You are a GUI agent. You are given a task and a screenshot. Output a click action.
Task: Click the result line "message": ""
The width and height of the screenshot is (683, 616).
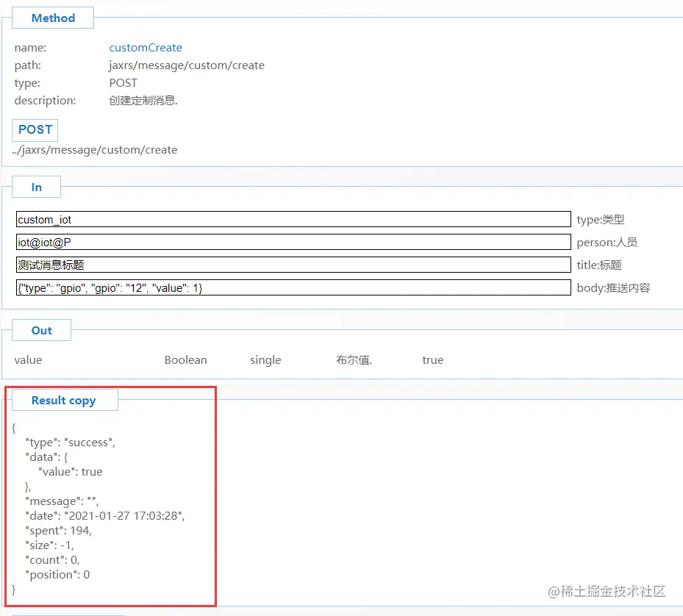(x=62, y=501)
